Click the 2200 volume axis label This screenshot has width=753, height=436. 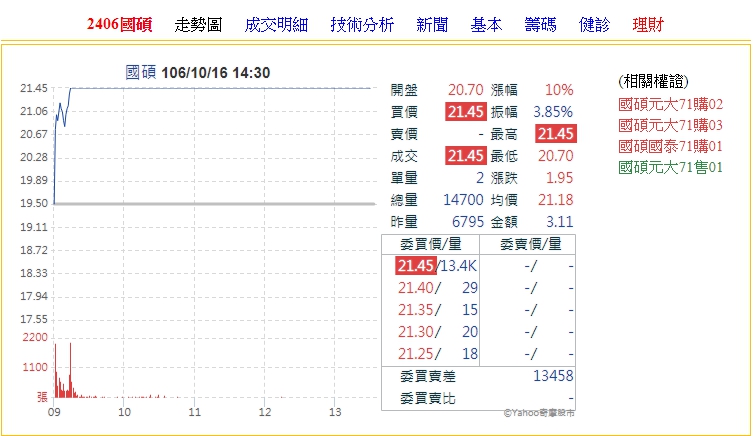(x=35, y=338)
